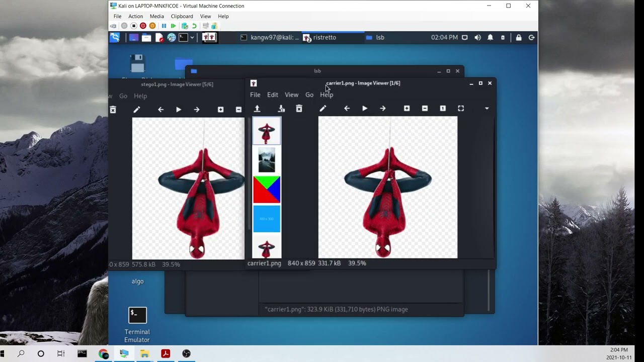Screen dimensions: 644x362
Task: Select the red green blue triangle thumbnail
Action: 267,190
